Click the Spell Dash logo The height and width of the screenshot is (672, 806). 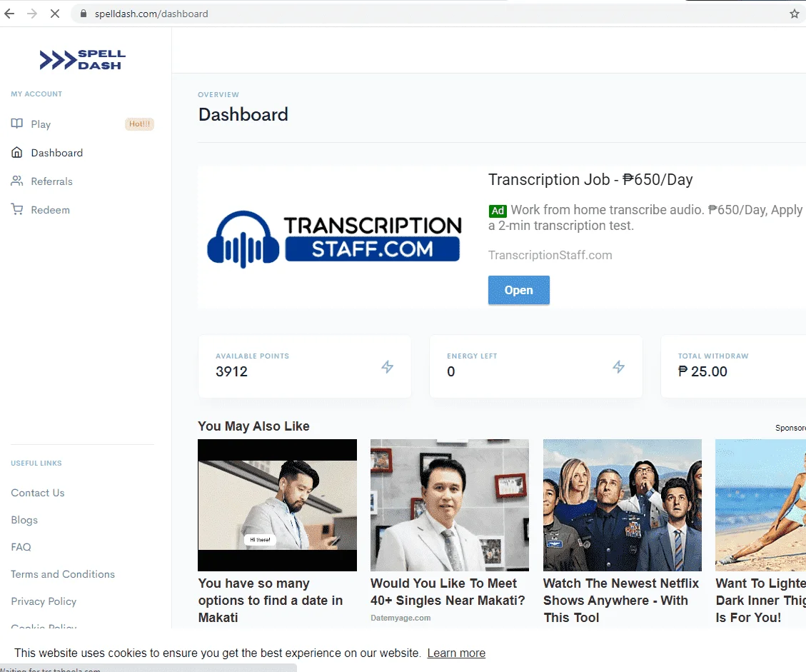[x=82, y=60]
